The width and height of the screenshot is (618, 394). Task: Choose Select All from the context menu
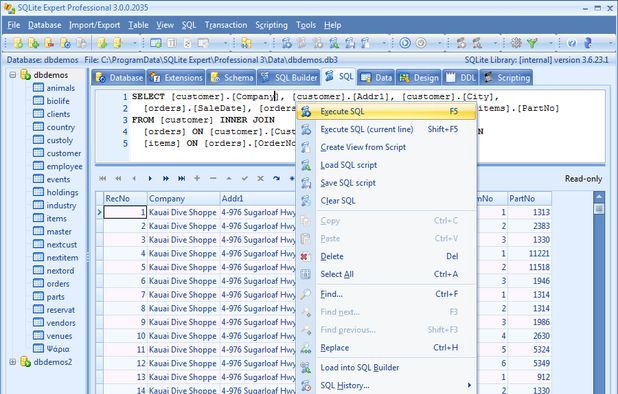386,274
